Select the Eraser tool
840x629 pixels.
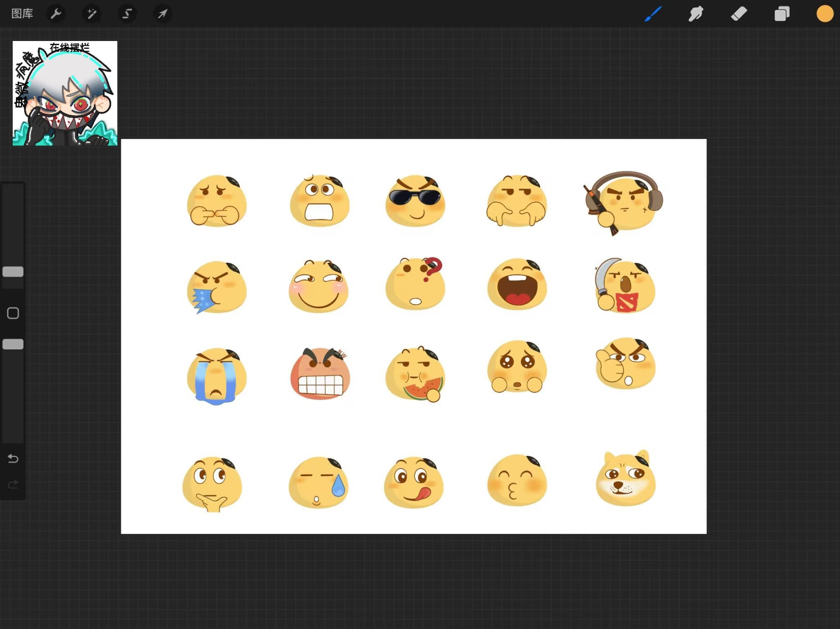click(739, 14)
